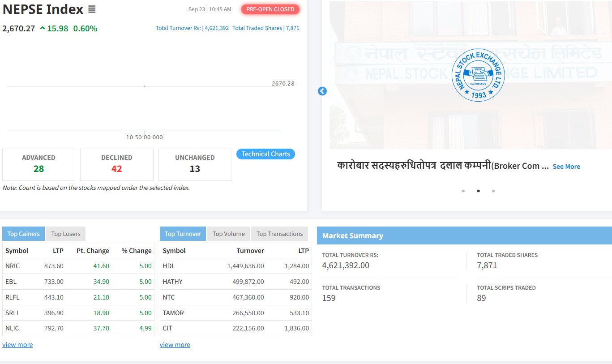Click the % Change column header

(x=137, y=251)
